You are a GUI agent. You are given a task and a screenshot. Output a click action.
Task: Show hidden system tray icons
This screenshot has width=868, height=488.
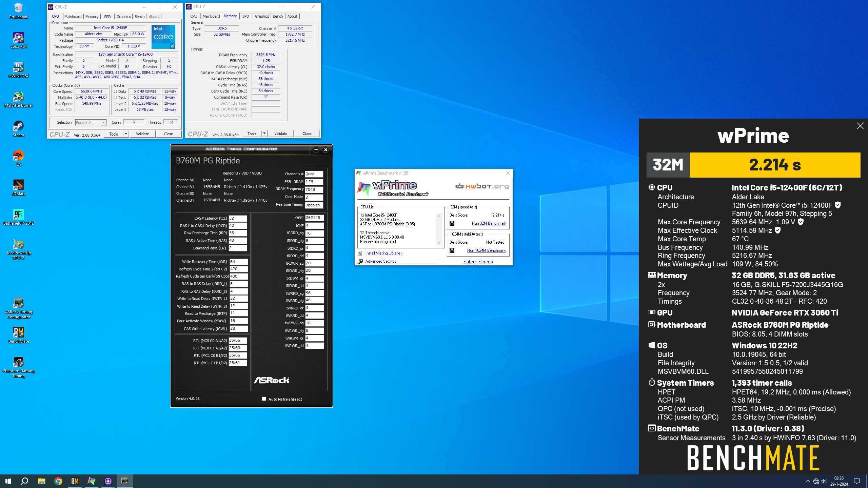(808, 481)
